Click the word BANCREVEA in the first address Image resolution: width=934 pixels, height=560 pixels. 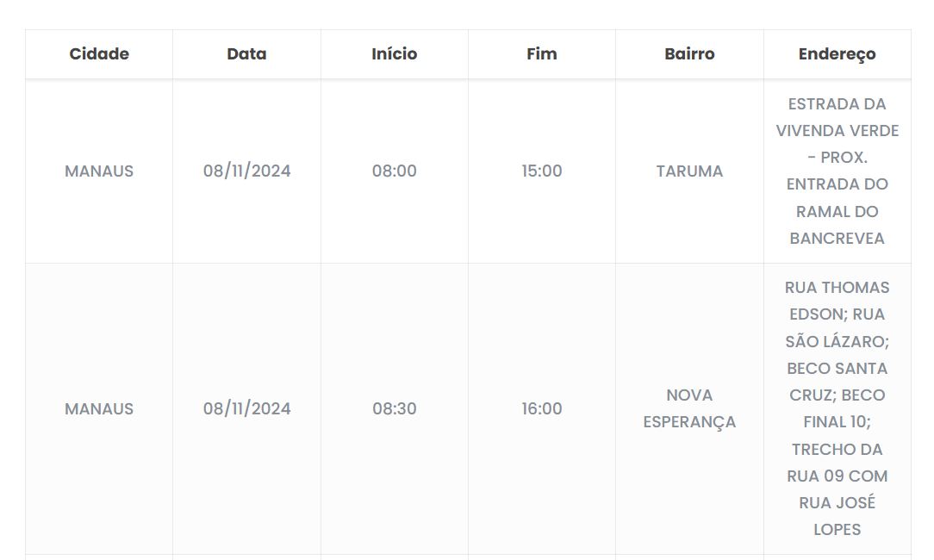[x=837, y=238]
